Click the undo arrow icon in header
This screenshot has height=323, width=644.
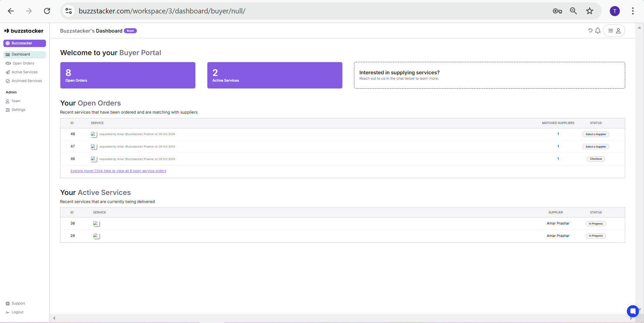pos(590,31)
